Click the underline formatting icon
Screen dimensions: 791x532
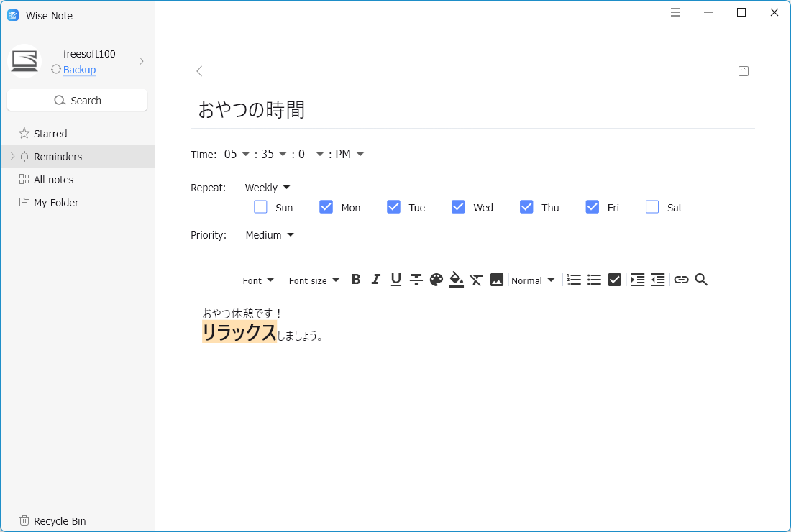[x=395, y=280]
